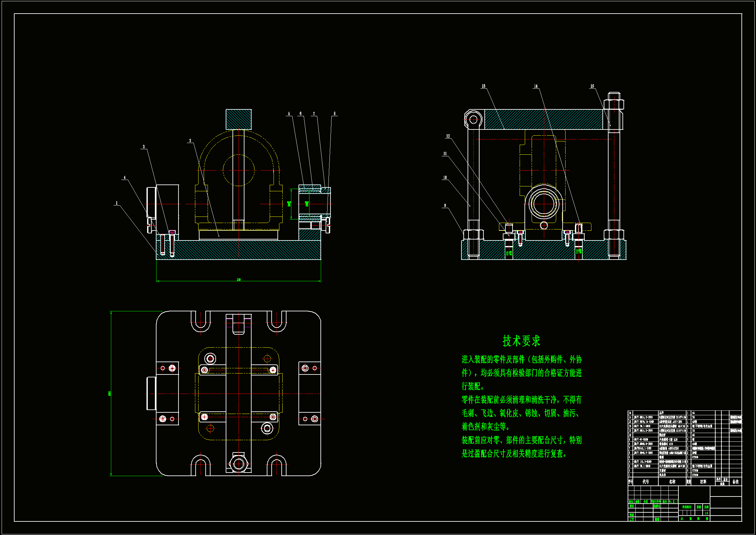
Task: Click the hex nut at bottom of plan view
Action: point(238,464)
